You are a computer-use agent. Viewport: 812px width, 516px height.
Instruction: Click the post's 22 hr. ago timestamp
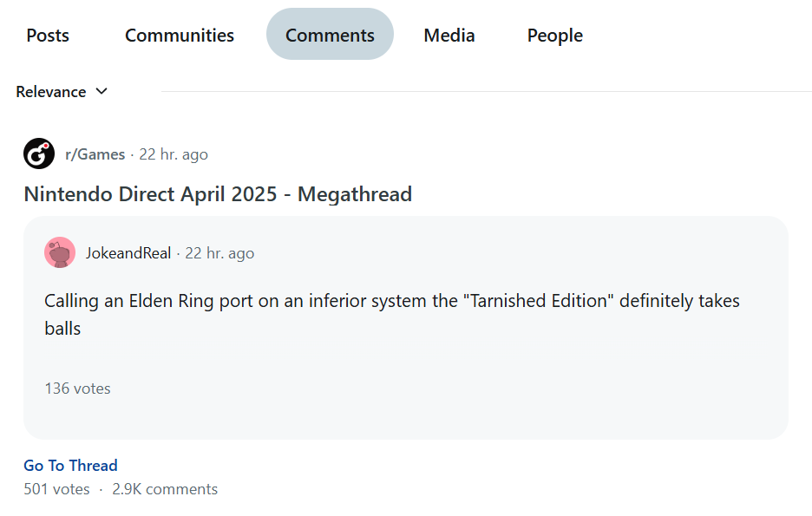pos(174,154)
